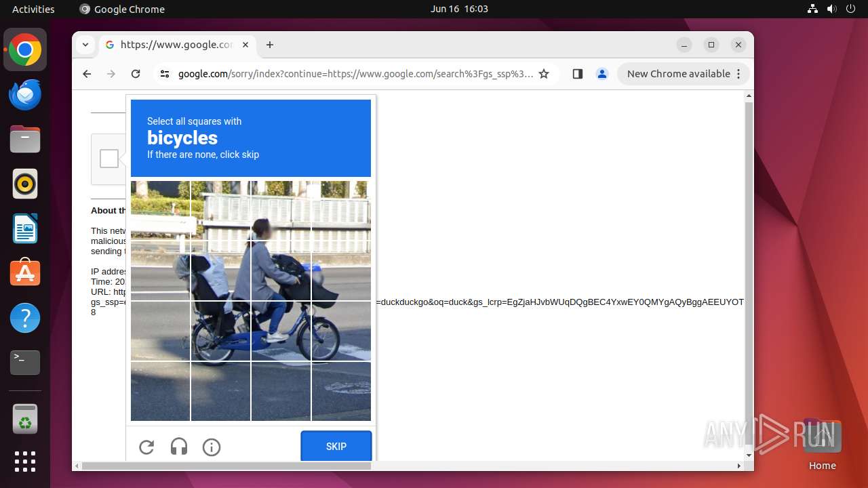Open network status icon in system tray
868x488 pixels.
[813, 9]
